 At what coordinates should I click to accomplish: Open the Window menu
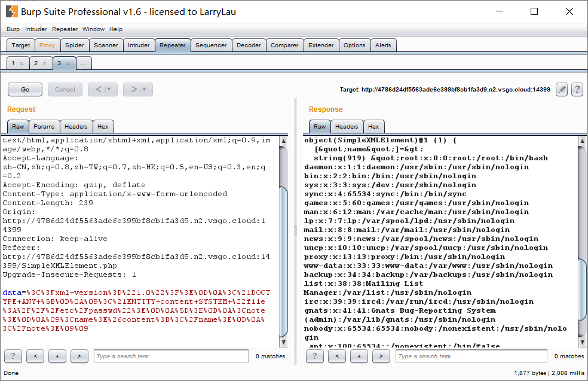point(93,29)
